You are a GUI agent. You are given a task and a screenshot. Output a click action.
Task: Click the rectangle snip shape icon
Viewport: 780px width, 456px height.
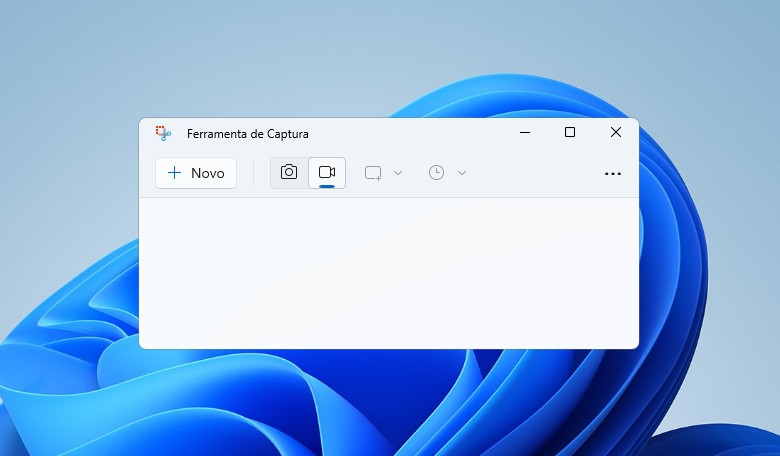373,173
